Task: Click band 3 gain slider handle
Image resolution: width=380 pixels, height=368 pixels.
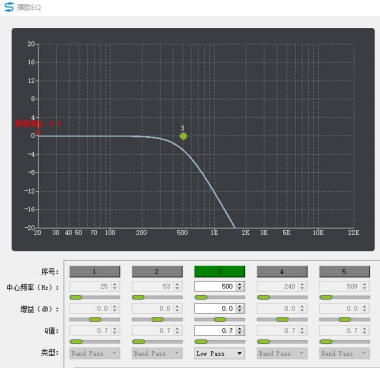Action: tap(220, 319)
